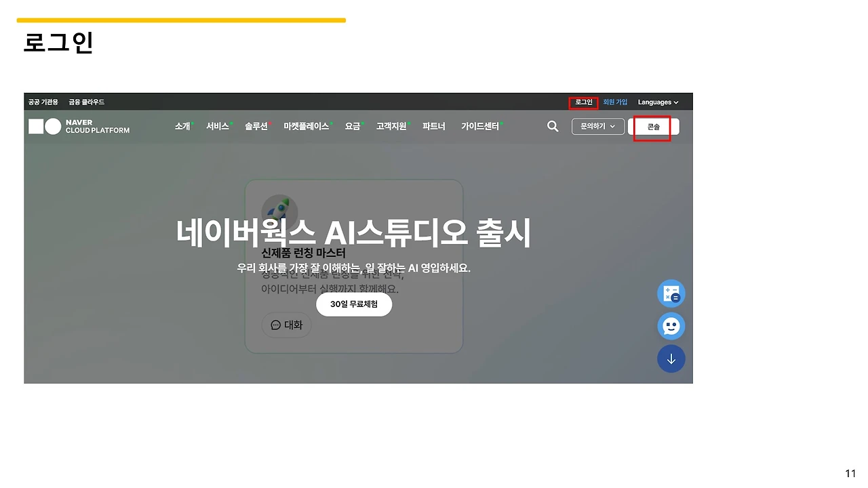Click the highlighted 콘솔 console icon button
868x488 pixels.
pos(652,126)
